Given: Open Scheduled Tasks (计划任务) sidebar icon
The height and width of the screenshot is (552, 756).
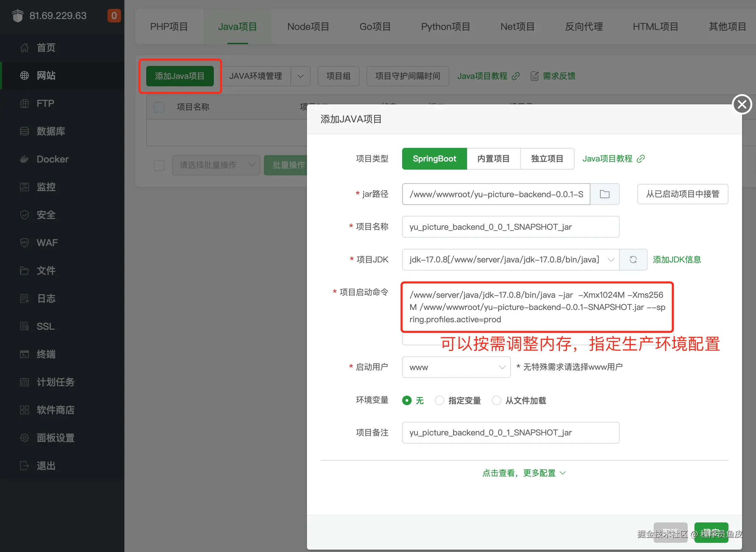Looking at the screenshot, I should tap(24, 382).
